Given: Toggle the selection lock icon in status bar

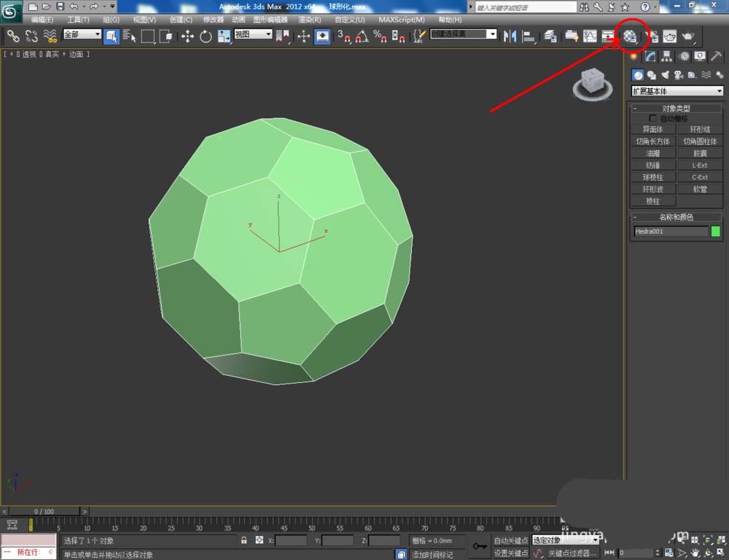Looking at the screenshot, I should [x=244, y=540].
